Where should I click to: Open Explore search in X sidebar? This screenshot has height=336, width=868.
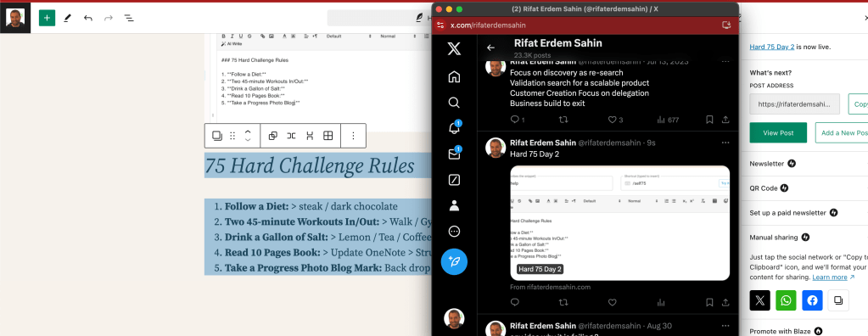coord(454,103)
